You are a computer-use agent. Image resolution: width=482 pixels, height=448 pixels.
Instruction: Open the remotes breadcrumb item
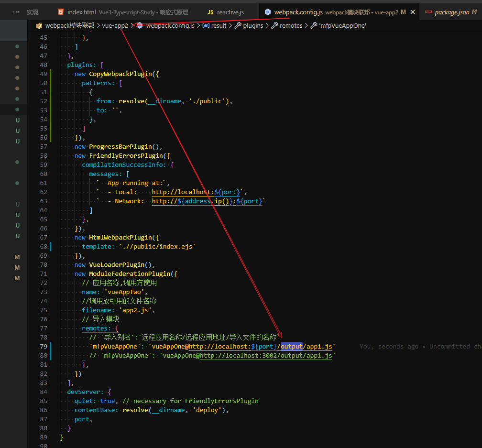click(291, 25)
